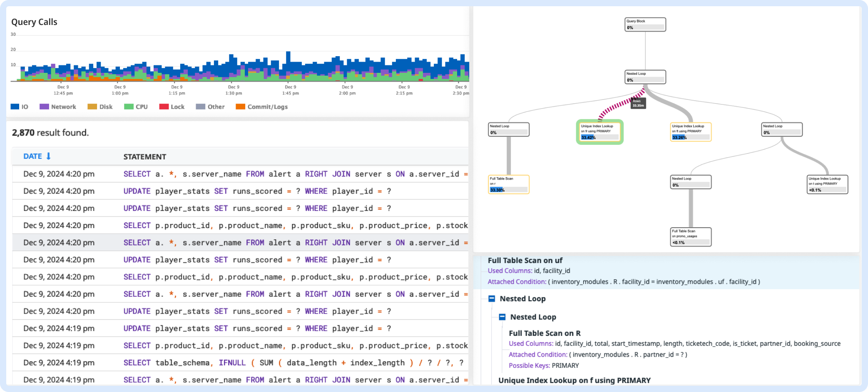The height and width of the screenshot is (392, 868).
Task: Sort results by the DATE column header
Action: (x=32, y=156)
